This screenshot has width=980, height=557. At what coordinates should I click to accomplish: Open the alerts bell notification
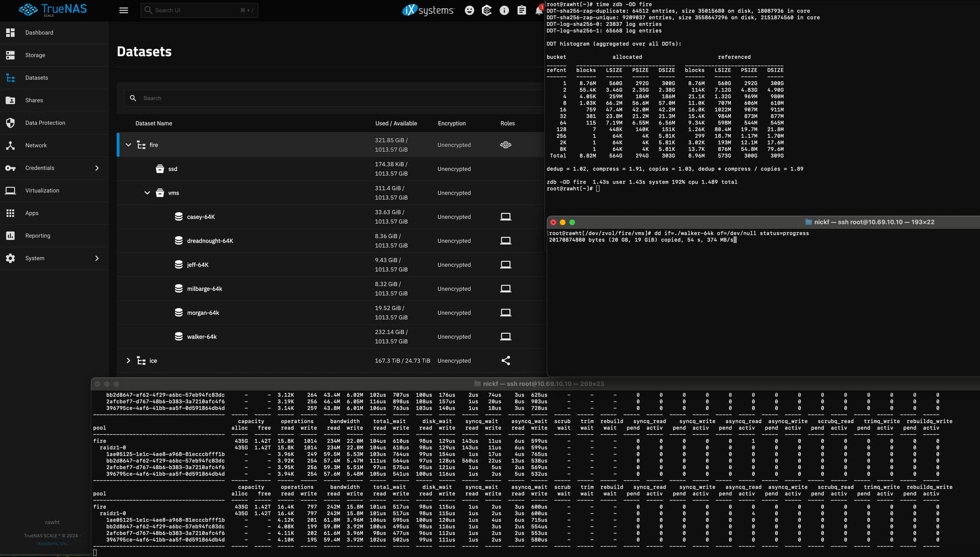[538, 10]
